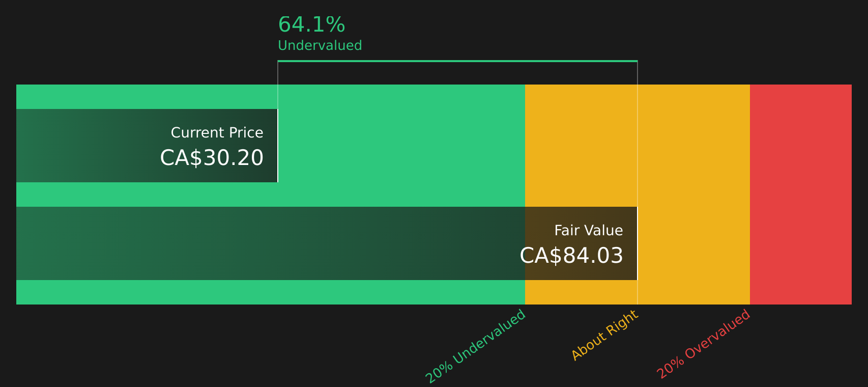The height and width of the screenshot is (387, 868).
Task: Click the green strip between the two bars
Action: pyautogui.click(x=271, y=195)
